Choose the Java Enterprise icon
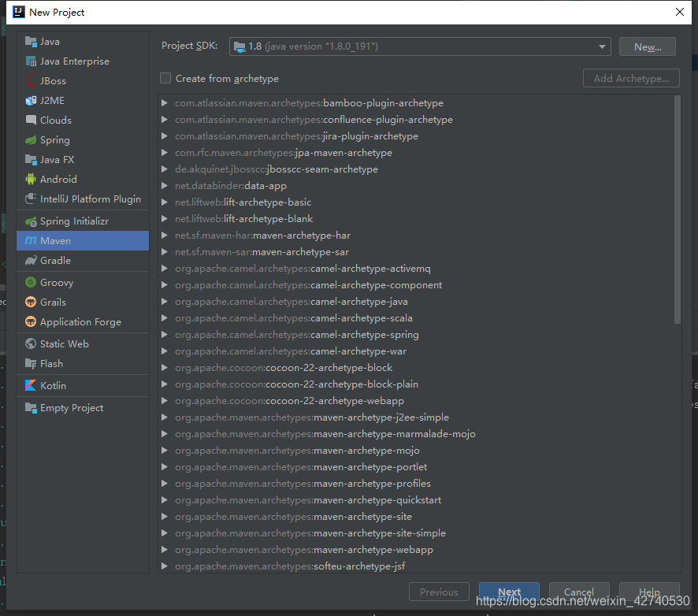 (31, 61)
